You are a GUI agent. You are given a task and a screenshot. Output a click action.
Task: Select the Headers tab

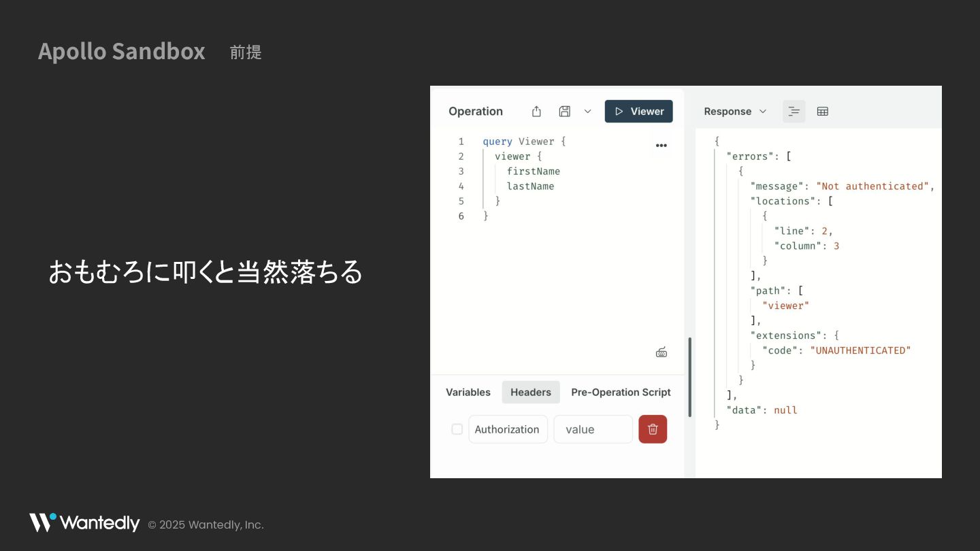[531, 393]
